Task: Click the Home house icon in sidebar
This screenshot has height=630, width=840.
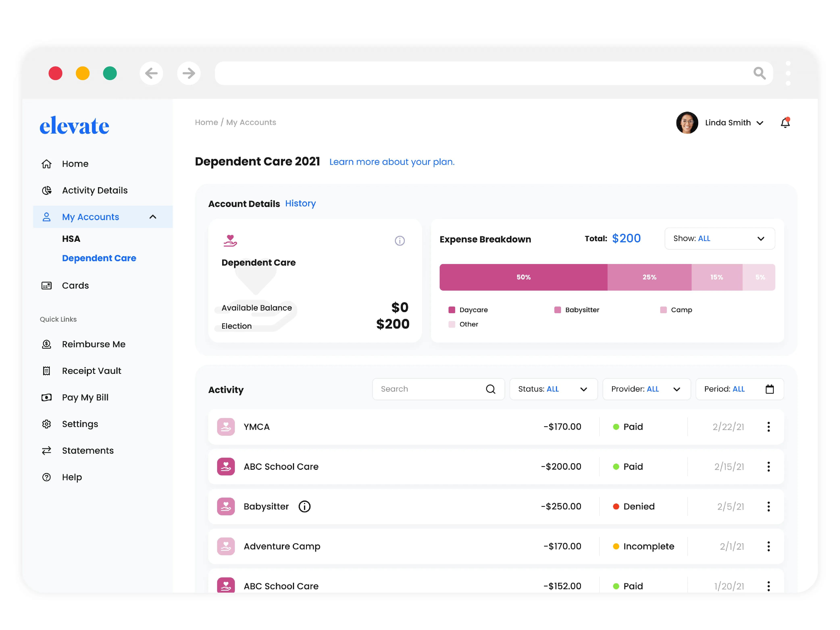Action: [x=46, y=164]
